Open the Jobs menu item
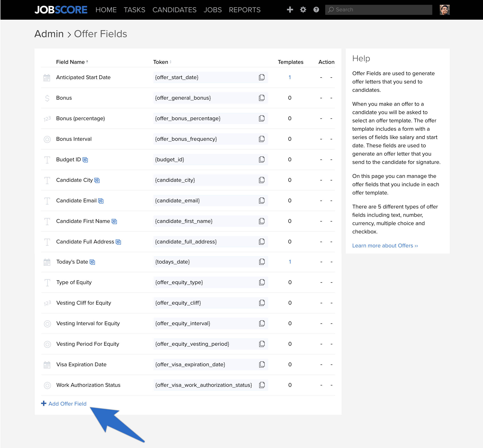 (x=213, y=10)
